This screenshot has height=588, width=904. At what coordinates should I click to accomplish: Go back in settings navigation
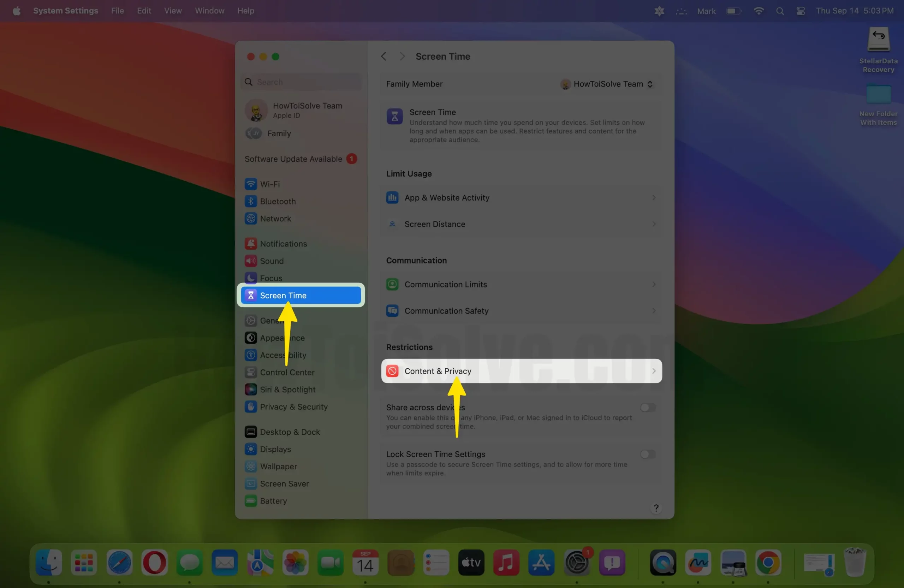click(x=383, y=56)
